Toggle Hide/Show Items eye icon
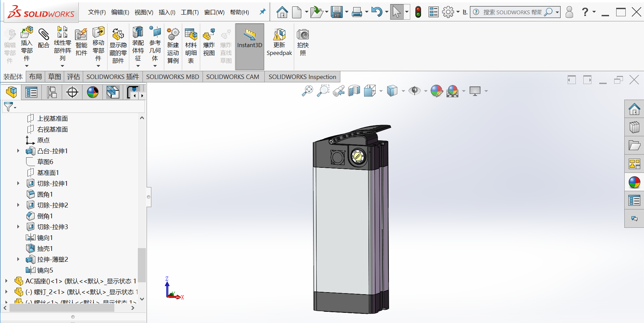The width and height of the screenshot is (644, 323). (415, 91)
